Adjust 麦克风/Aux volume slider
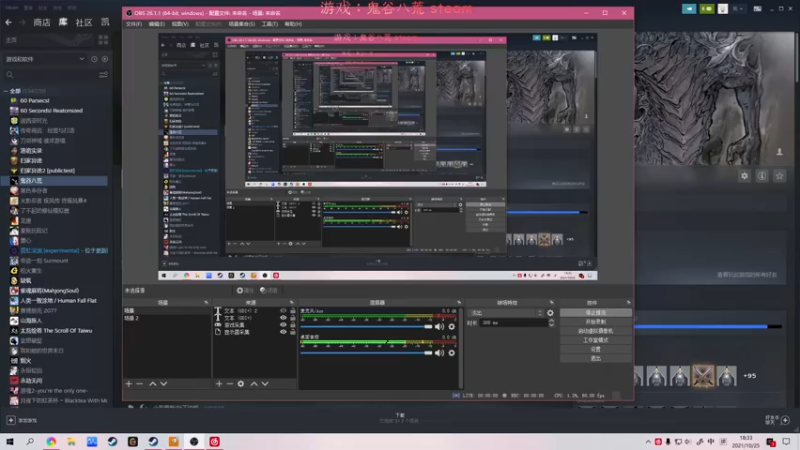 366,327
